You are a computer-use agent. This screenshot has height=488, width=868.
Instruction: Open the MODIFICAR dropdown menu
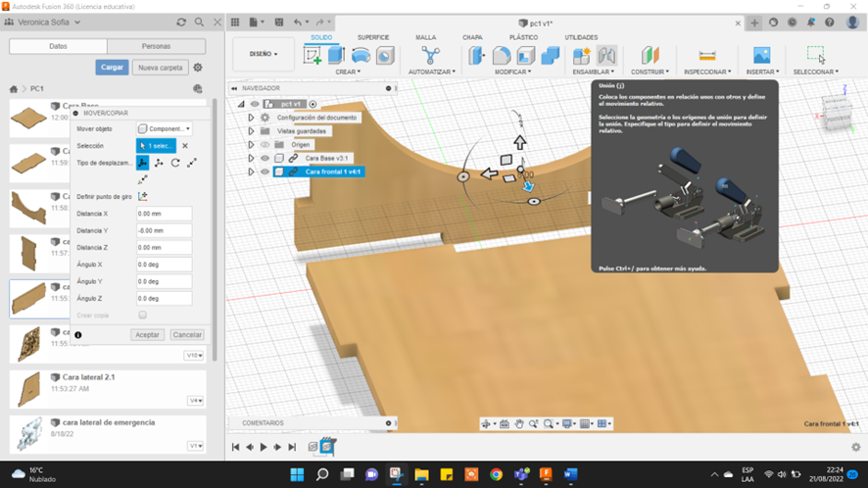[512, 72]
